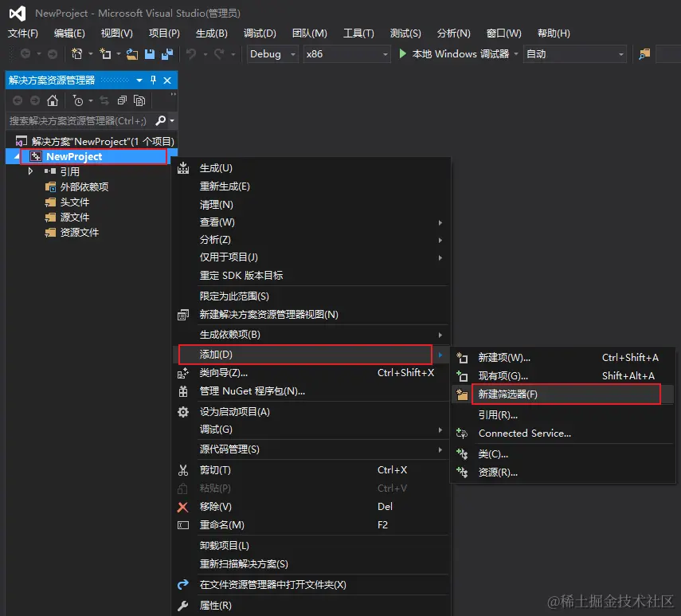Click the Find in Files toolbar icon
The width and height of the screenshot is (681, 616).
click(644, 54)
